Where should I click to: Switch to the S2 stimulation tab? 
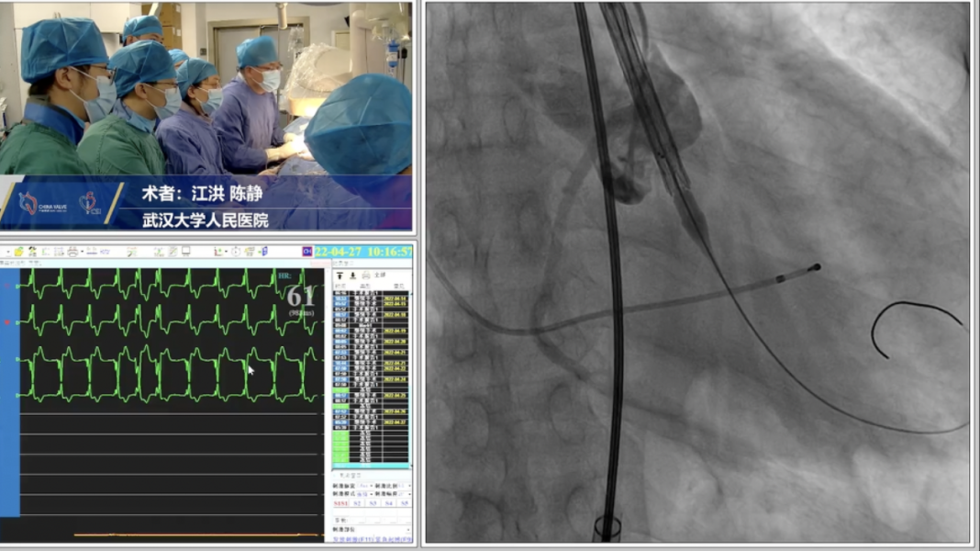tap(358, 503)
